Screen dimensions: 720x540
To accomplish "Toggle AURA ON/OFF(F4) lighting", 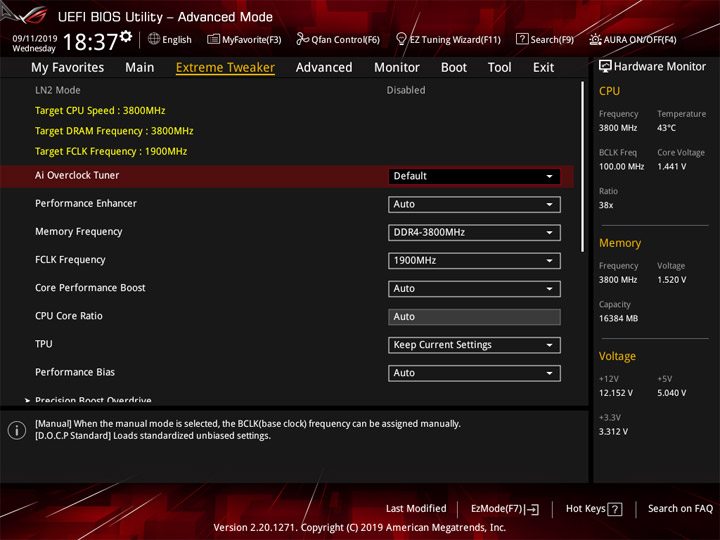I will coord(633,39).
